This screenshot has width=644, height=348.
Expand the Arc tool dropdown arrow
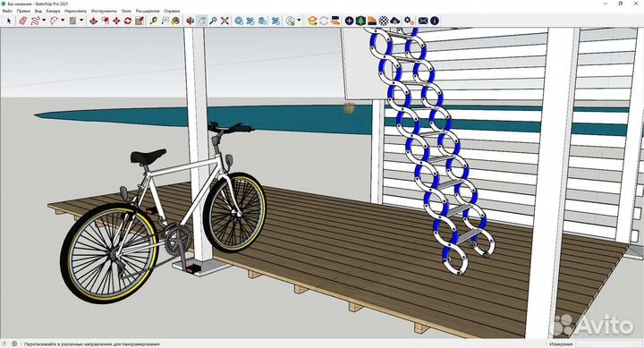point(63,21)
